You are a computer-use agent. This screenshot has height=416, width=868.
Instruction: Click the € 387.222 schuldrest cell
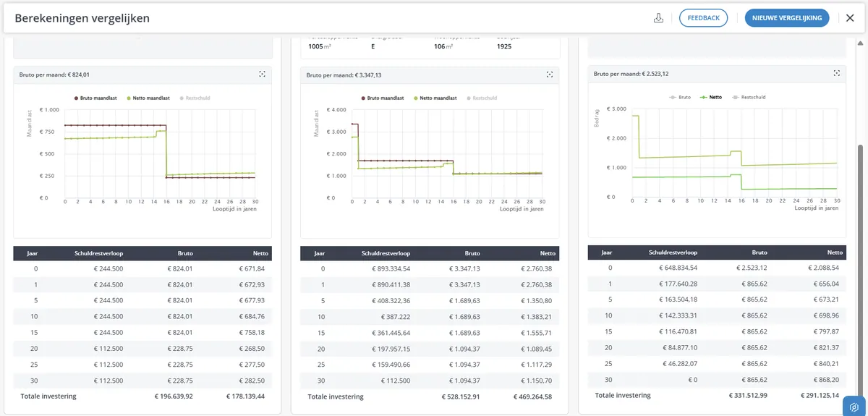(395, 317)
